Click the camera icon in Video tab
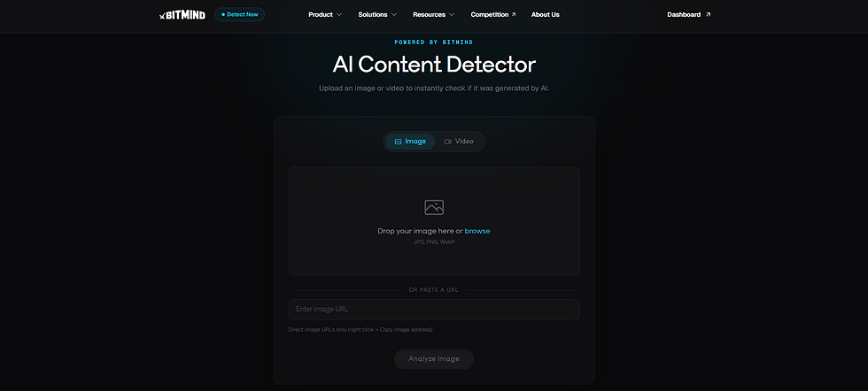868x391 pixels. click(448, 142)
